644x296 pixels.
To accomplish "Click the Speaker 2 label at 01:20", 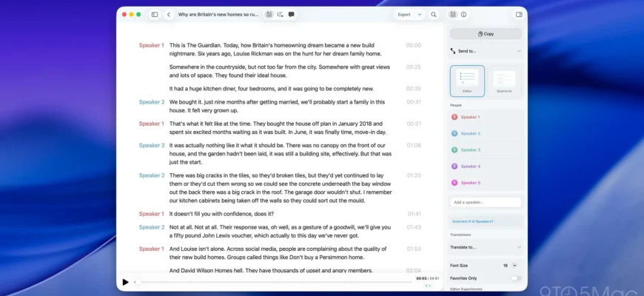I will point(152,175).
